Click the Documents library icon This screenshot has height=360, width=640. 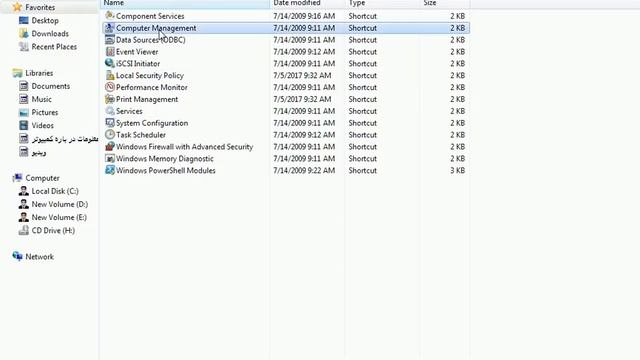click(24, 86)
